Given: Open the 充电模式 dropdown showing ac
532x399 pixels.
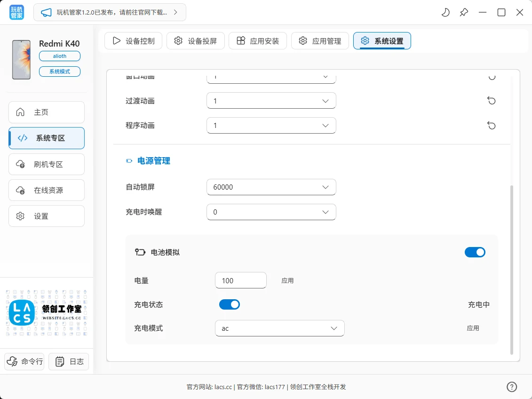Looking at the screenshot, I should 279,328.
